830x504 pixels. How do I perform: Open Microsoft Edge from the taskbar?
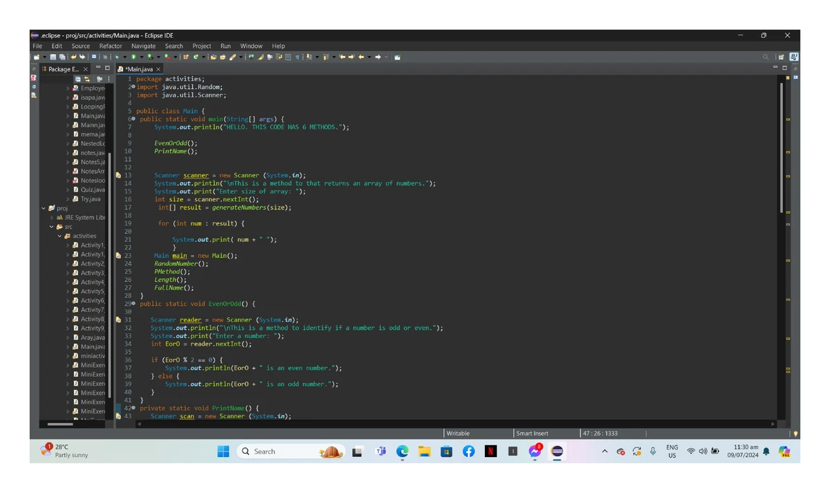click(x=402, y=451)
